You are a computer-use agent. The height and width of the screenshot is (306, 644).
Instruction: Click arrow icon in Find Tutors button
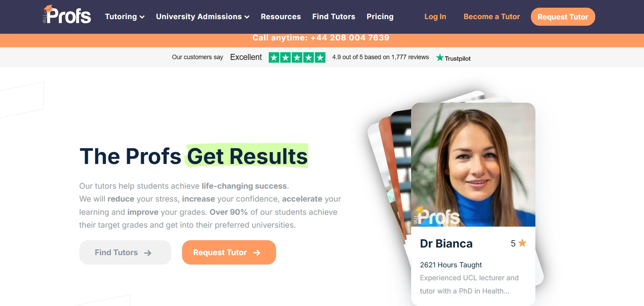point(148,253)
